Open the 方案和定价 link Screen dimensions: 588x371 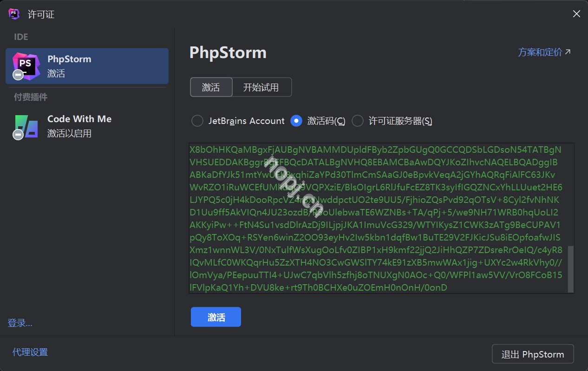544,52
